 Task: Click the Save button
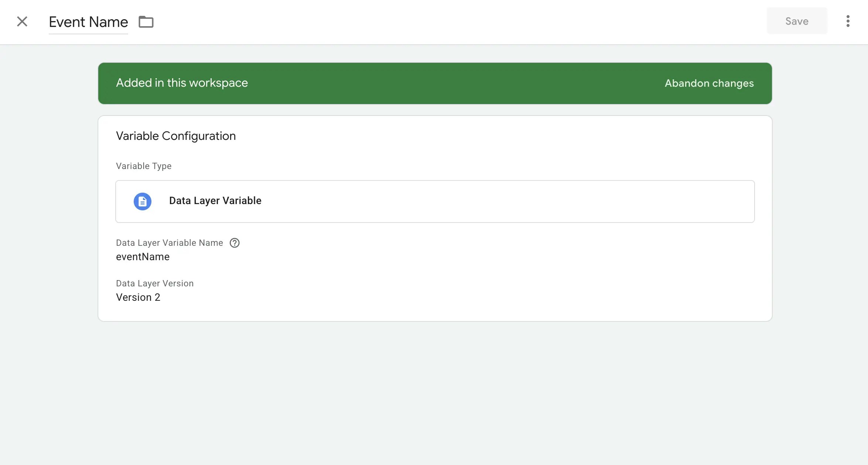796,21
